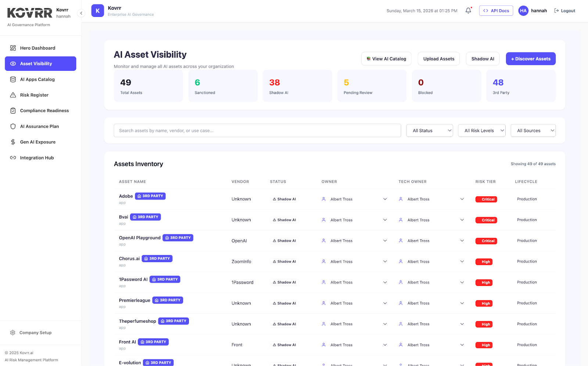Click the 6 Sanctioned stat card
This screenshot has width=588, height=366.
coord(223,86)
